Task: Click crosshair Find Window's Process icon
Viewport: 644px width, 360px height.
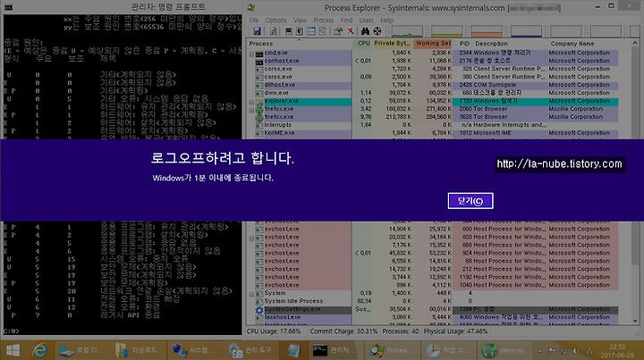Action: coord(377,31)
